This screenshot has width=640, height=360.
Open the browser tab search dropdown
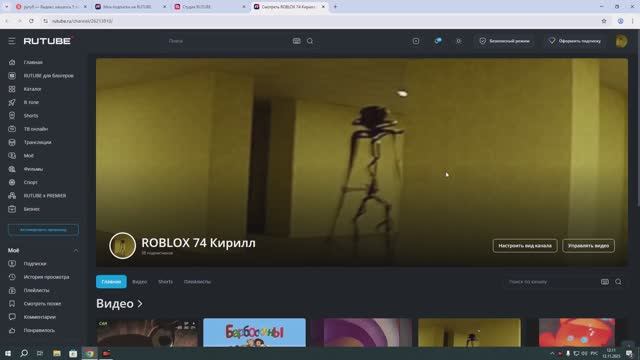(x=6, y=7)
